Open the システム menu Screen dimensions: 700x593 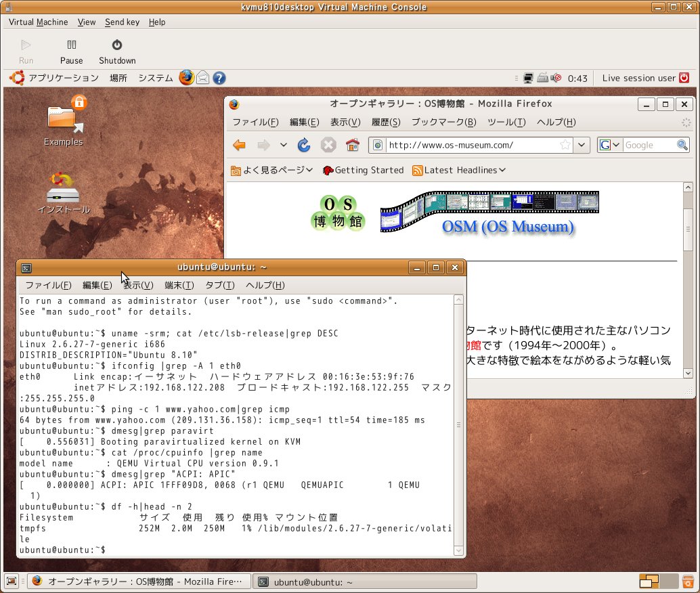click(155, 78)
